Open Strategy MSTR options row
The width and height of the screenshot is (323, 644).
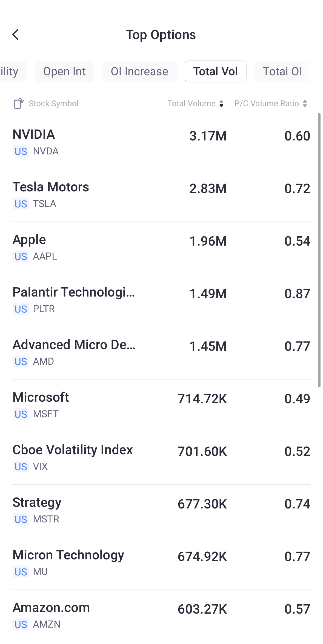coord(161,510)
